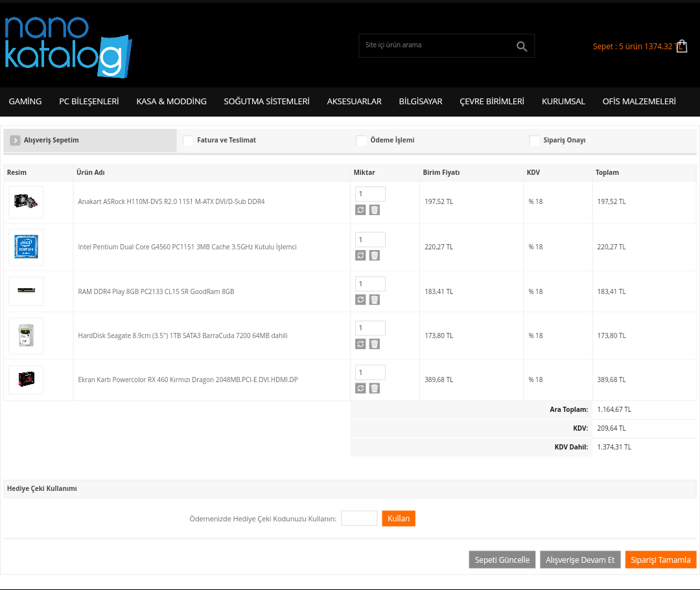The width and height of the screenshot is (700, 590).
Task: Open the GAMİNG menu
Action: (25, 102)
